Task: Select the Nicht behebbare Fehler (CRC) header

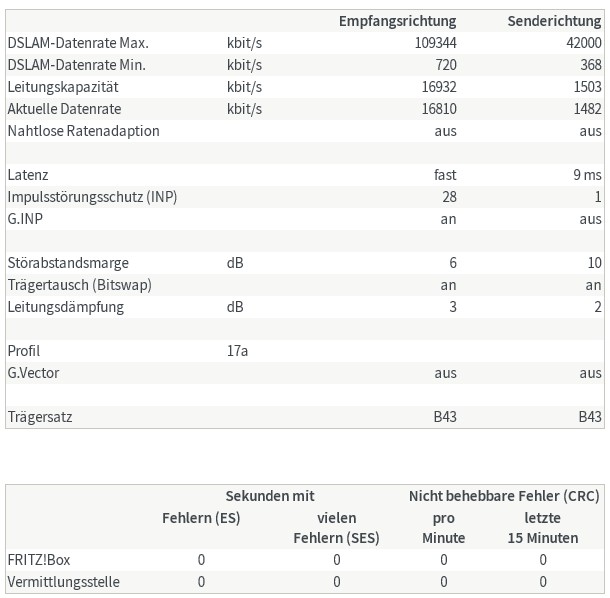Action: click(x=503, y=496)
